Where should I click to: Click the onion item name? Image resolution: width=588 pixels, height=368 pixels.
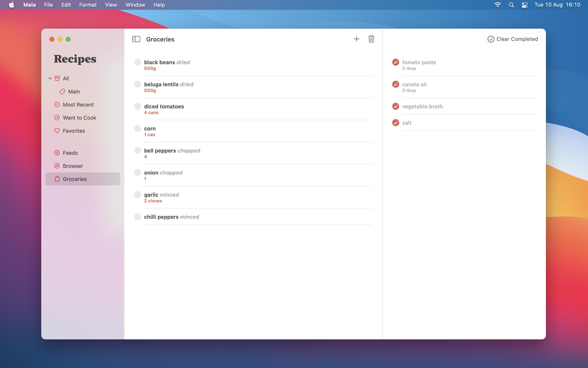(x=151, y=173)
